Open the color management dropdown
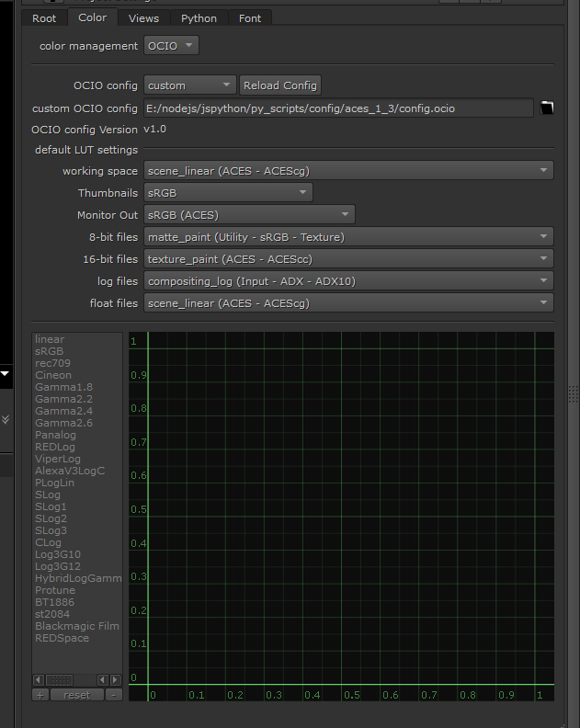 (172, 45)
